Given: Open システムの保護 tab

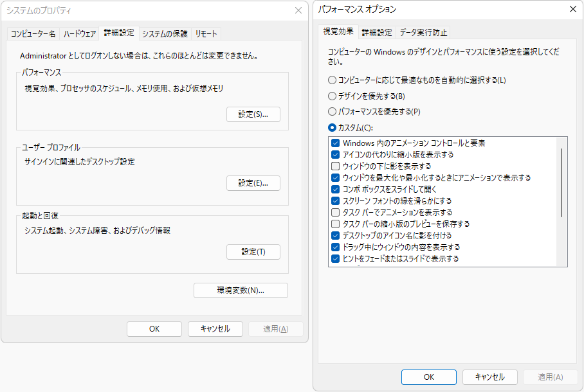Looking at the screenshot, I should (165, 34).
